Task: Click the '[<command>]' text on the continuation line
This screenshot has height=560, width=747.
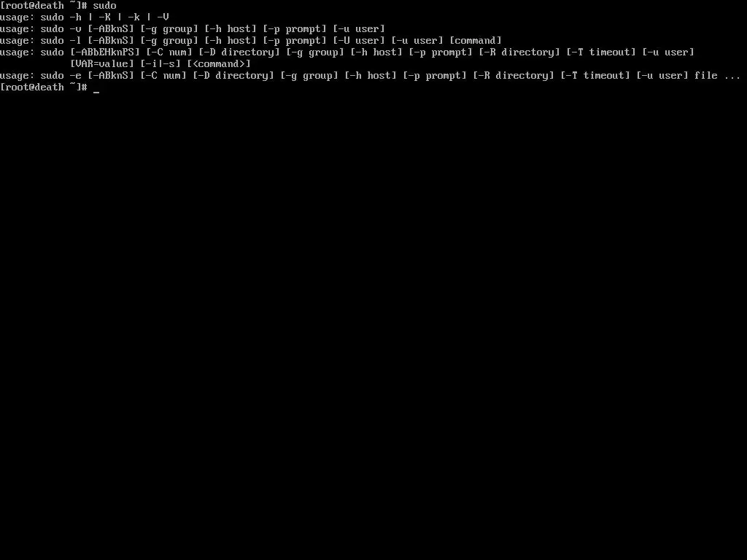Action: [219, 64]
